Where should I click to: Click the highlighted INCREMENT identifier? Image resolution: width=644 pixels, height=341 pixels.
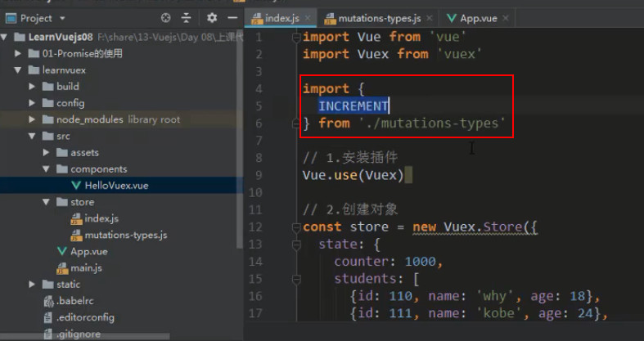[354, 105]
